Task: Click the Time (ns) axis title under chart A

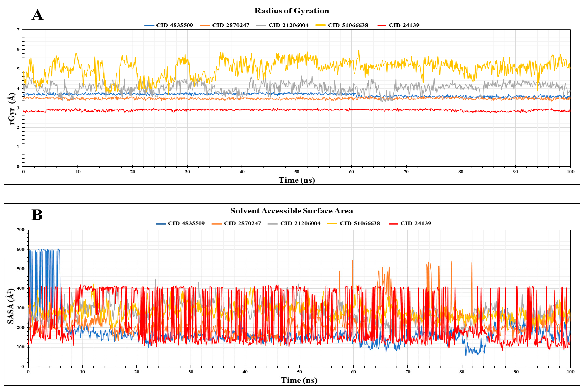Action: coord(297,180)
